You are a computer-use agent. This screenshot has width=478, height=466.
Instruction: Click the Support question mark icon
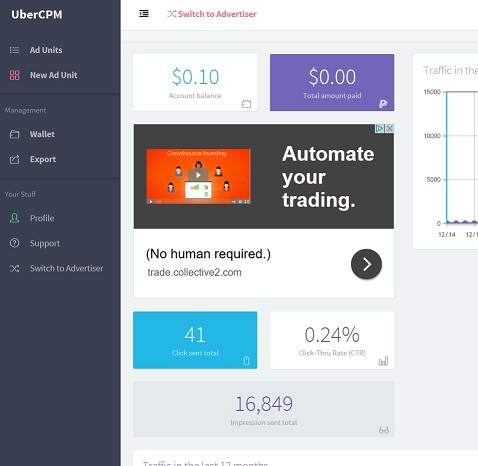click(14, 243)
